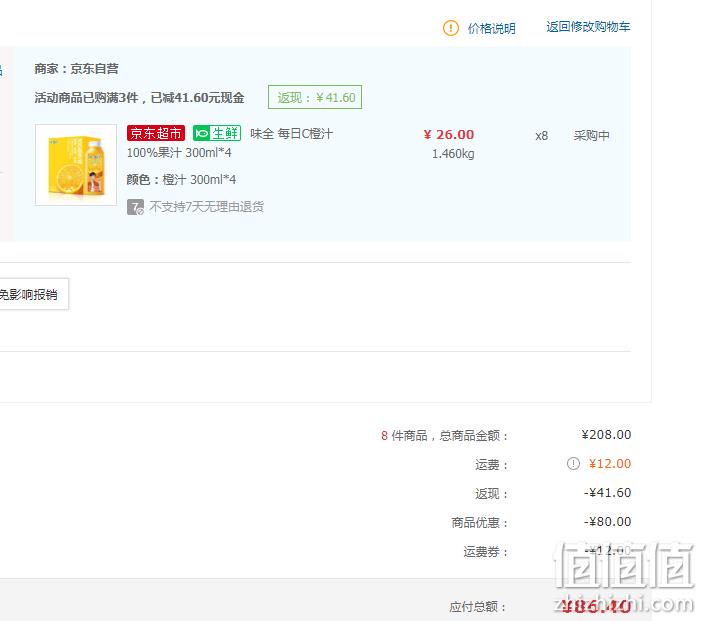703x621 pixels.
Task: Select the -¥41.60 cashback amount
Action: coord(608,493)
